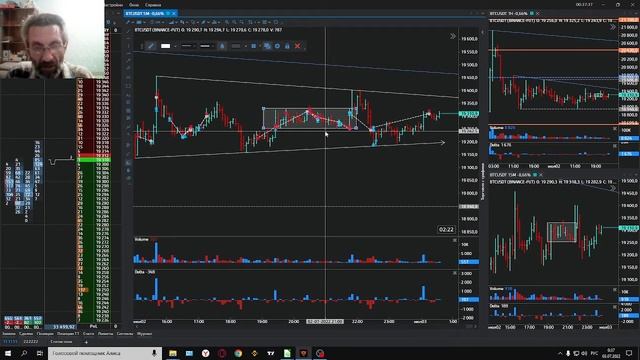Click double chevron on the 15M chart
640x360 pixels.
[613, 188]
